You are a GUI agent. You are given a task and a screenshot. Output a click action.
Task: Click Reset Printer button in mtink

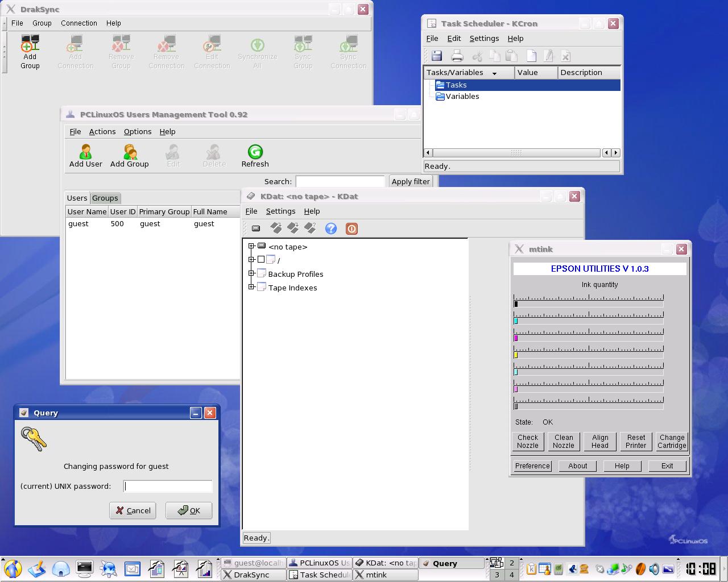click(636, 442)
